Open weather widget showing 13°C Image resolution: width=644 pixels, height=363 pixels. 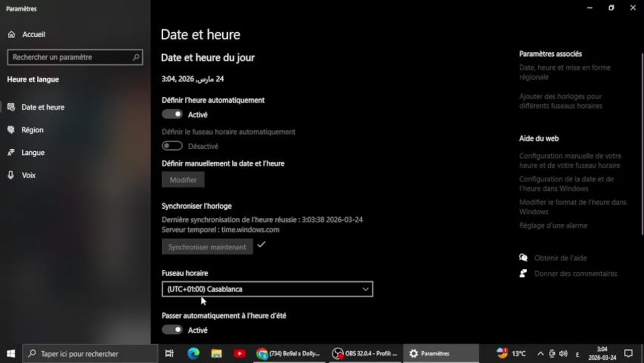[x=511, y=353]
